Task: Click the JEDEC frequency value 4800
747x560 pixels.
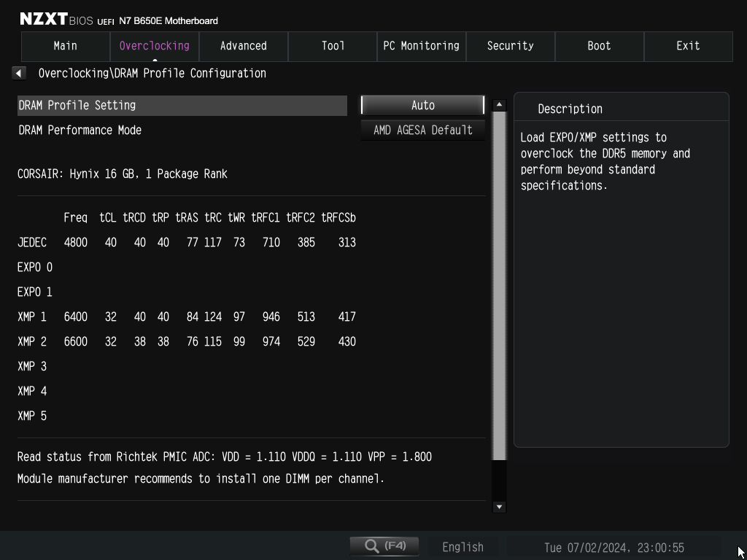Action: coord(76,242)
